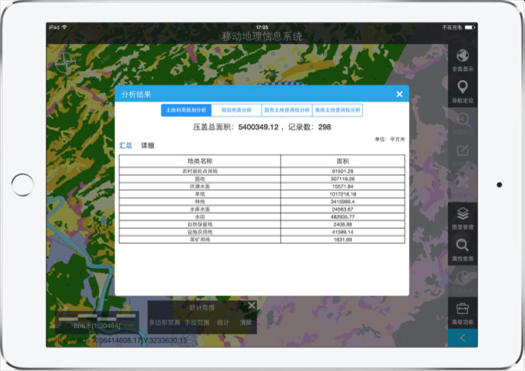Switch to the 集体土地使用权分析 tab
Viewport: 525px width, 371px height.
pos(338,110)
